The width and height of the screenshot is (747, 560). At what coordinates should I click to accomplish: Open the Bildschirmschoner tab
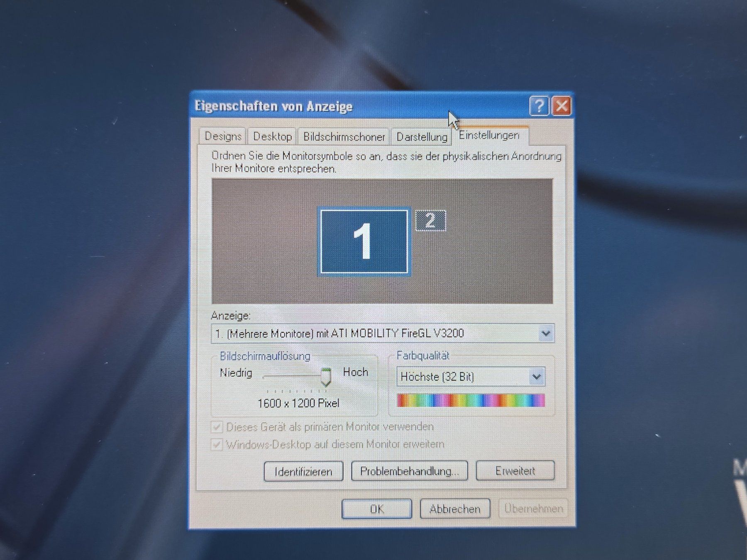click(344, 136)
